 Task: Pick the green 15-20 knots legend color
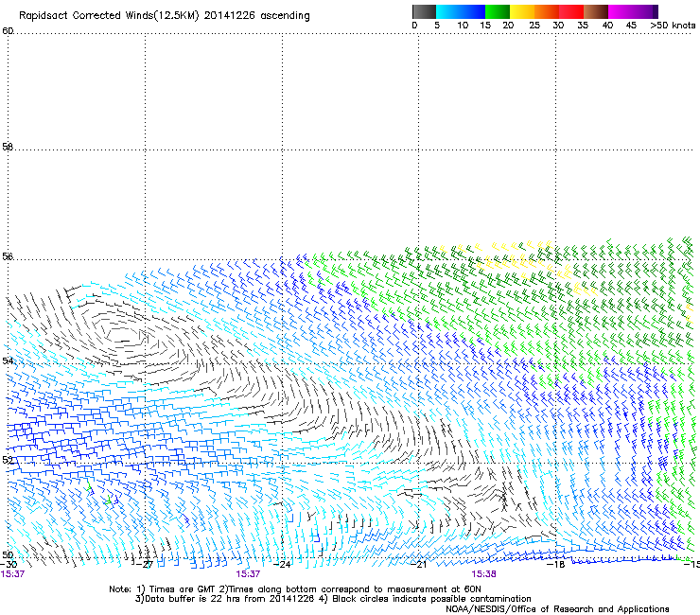(x=498, y=11)
